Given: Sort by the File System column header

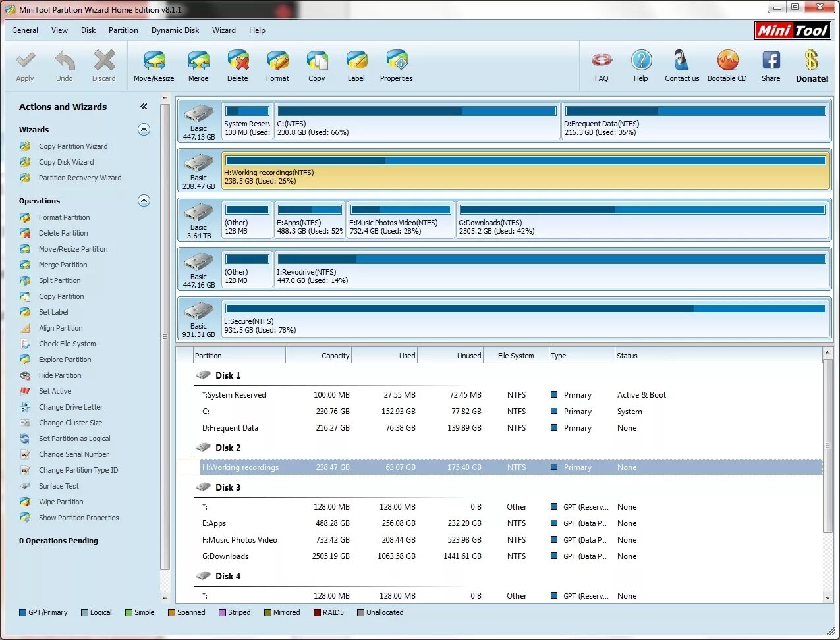Looking at the screenshot, I should pos(517,356).
